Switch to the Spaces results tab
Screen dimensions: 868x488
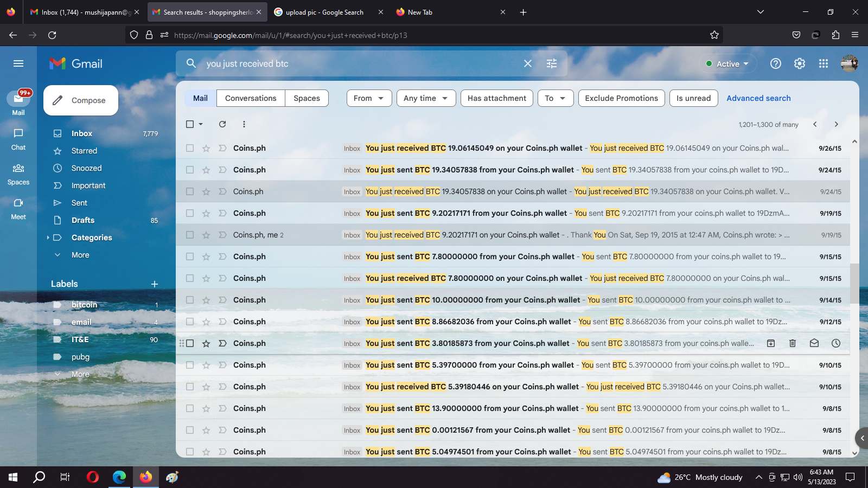(307, 98)
